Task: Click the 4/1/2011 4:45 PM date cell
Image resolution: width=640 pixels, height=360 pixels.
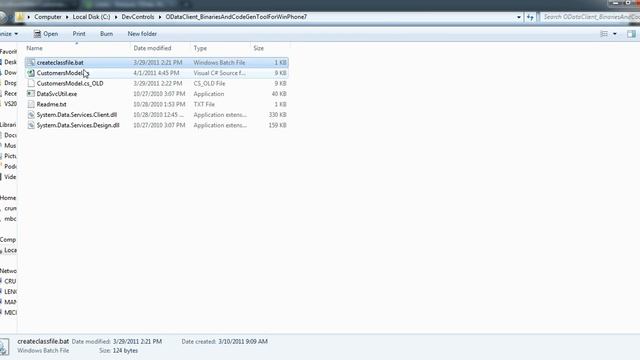Action: [156, 73]
